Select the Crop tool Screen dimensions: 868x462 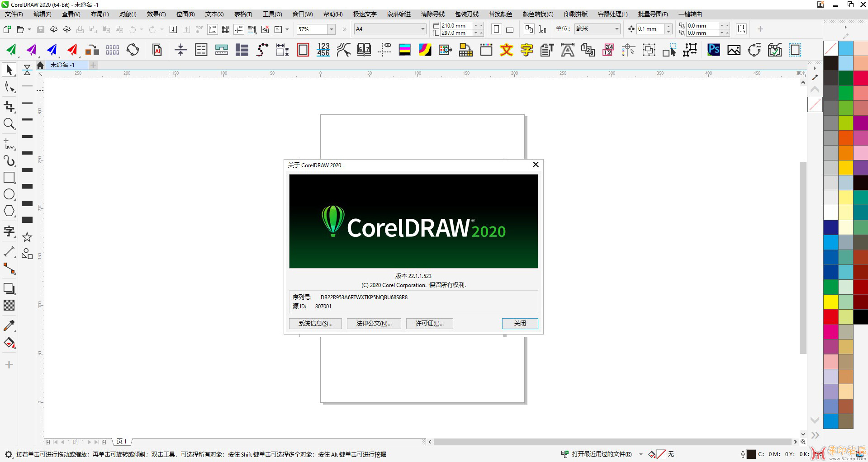9,107
